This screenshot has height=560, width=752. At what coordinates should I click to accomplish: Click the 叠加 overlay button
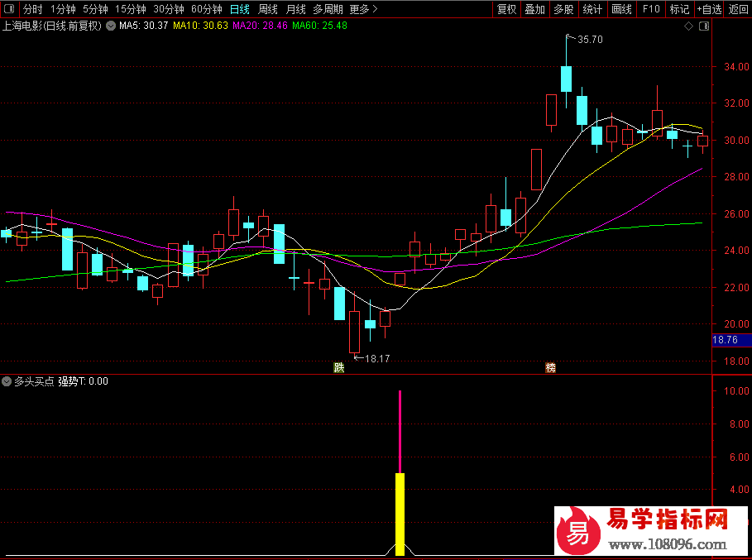(534, 9)
